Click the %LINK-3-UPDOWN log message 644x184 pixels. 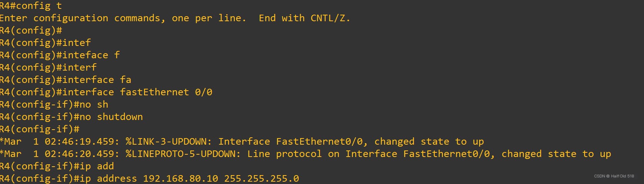(x=242, y=142)
